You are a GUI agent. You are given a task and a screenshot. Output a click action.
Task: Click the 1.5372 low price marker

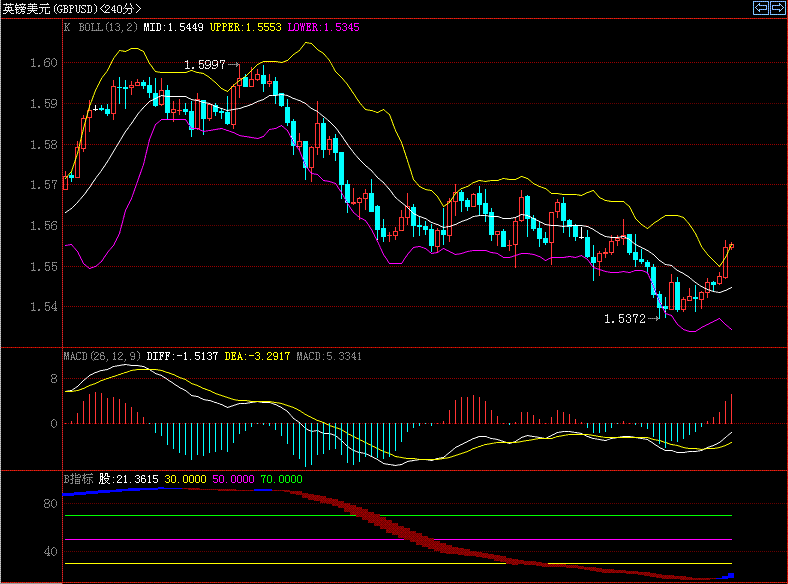tap(624, 319)
